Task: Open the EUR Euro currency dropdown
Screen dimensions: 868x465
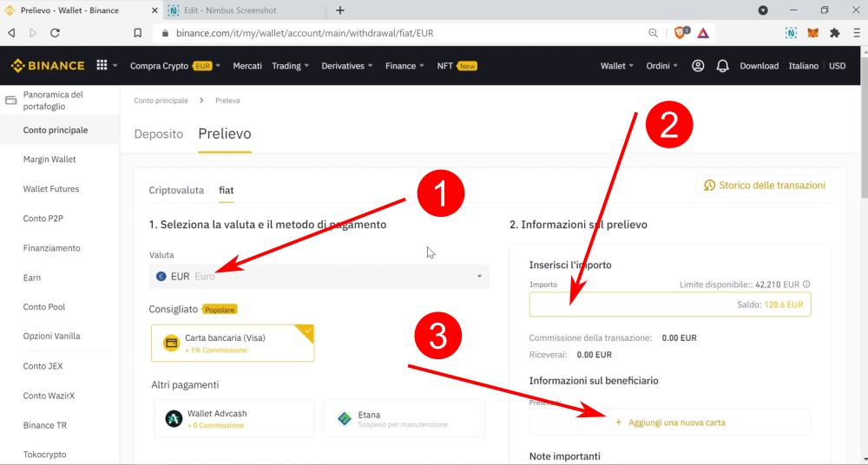Action: click(319, 276)
